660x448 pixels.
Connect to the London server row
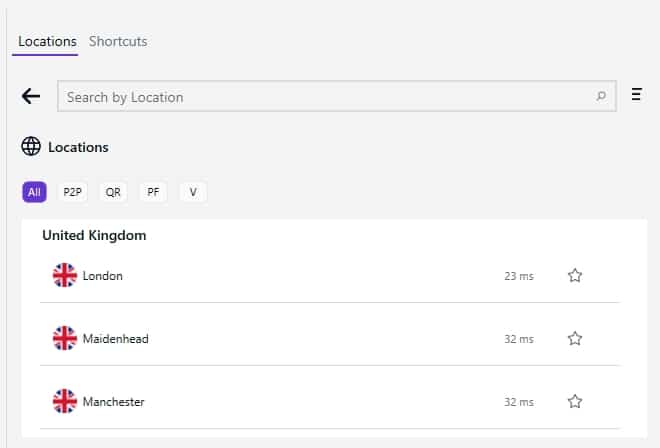click(330, 276)
